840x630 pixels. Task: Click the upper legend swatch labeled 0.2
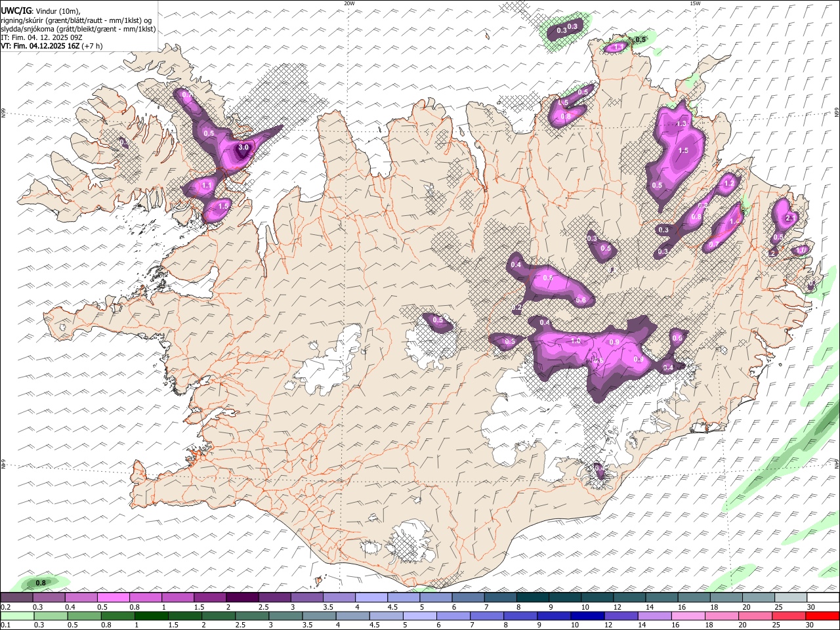(17, 597)
